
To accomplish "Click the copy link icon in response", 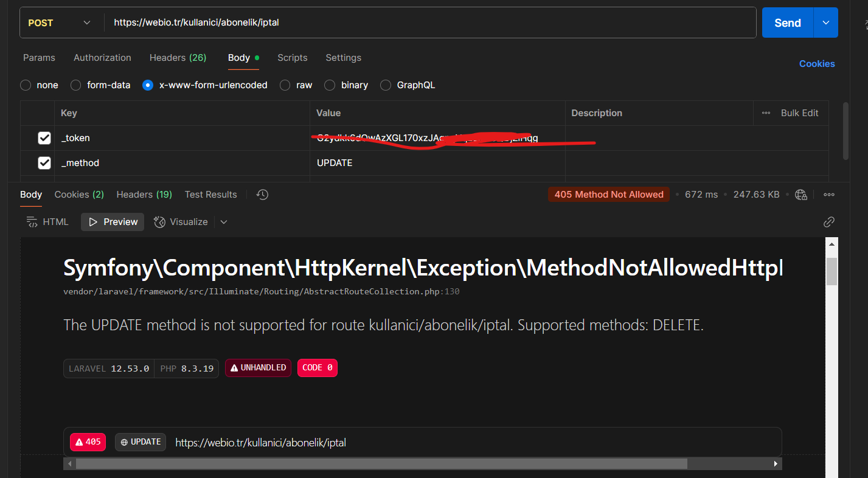I will click(x=828, y=222).
